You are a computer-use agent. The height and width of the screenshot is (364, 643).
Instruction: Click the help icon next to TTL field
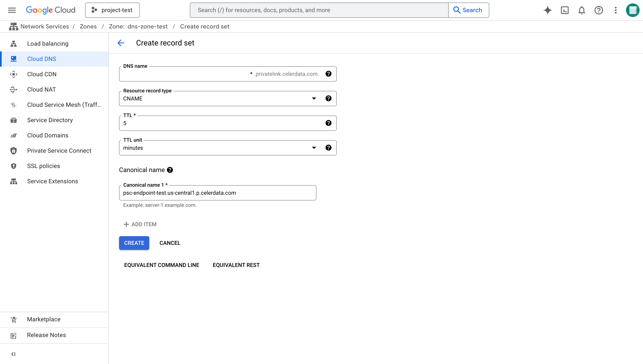(x=328, y=123)
